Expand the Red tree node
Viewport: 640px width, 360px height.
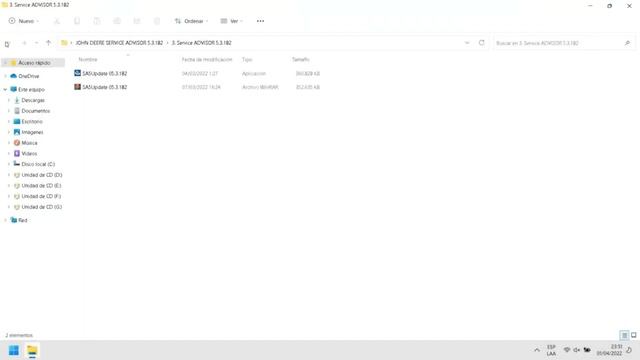tap(5, 220)
